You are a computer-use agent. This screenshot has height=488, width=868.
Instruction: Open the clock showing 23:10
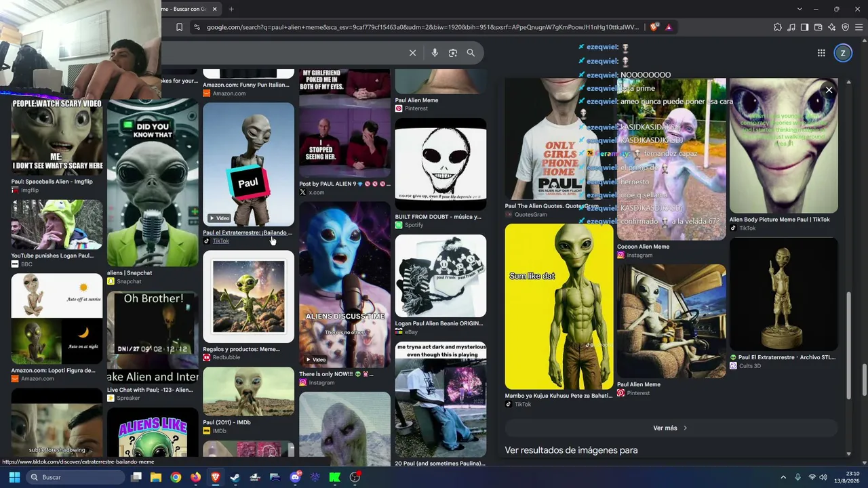click(847, 477)
